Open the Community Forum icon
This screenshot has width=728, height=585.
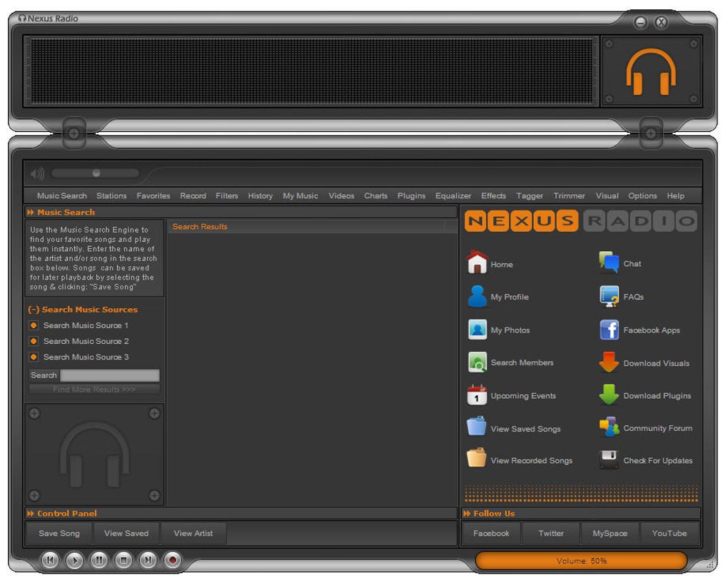point(609,427)
